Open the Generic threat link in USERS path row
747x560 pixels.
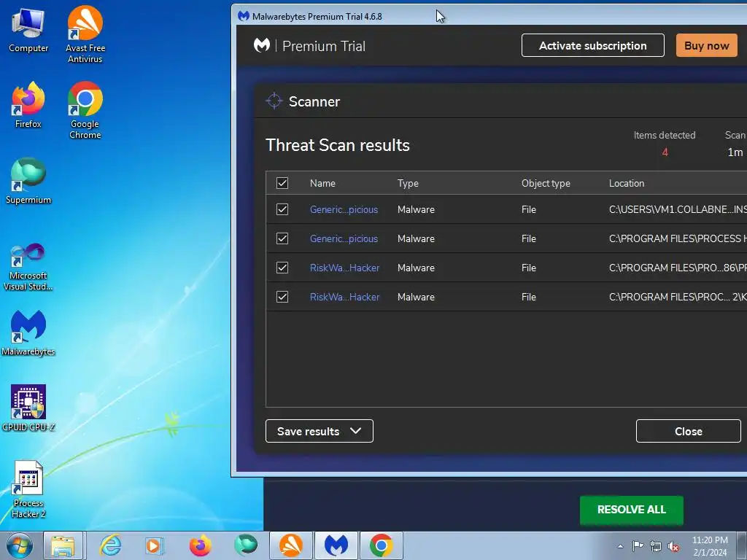344,209
